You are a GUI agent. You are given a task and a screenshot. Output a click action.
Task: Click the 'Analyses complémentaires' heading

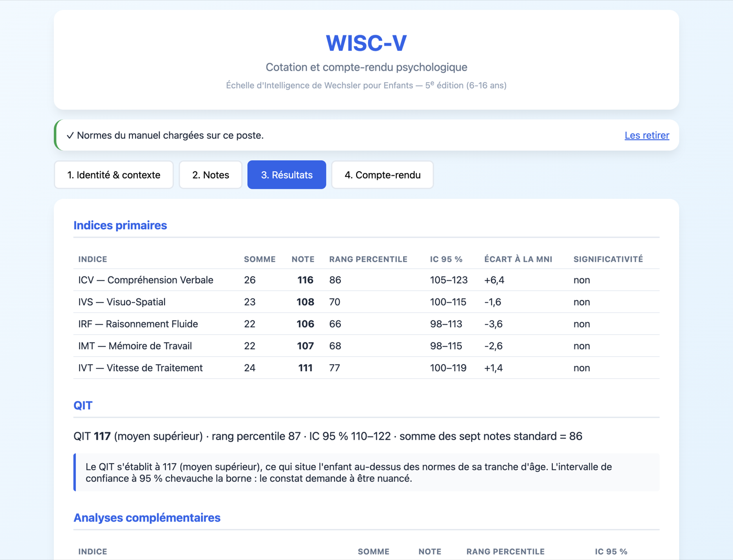point(147,518)
